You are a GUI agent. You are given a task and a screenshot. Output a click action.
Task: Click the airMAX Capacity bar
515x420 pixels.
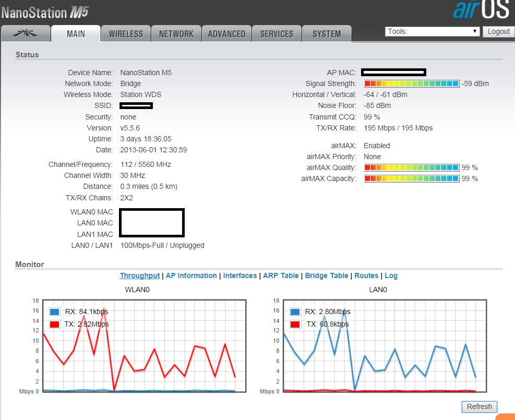tap(412, 178)
